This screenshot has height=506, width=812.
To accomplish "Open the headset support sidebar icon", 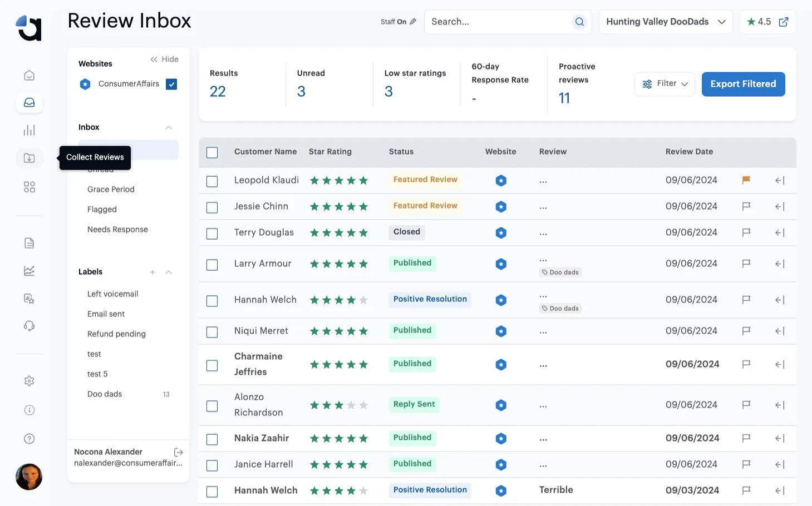I will (x=29, y=326).
